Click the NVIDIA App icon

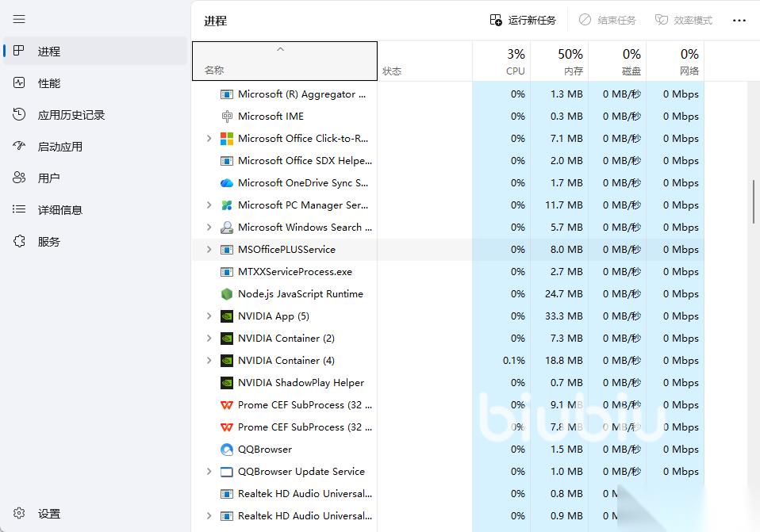[x=227, y=316]
